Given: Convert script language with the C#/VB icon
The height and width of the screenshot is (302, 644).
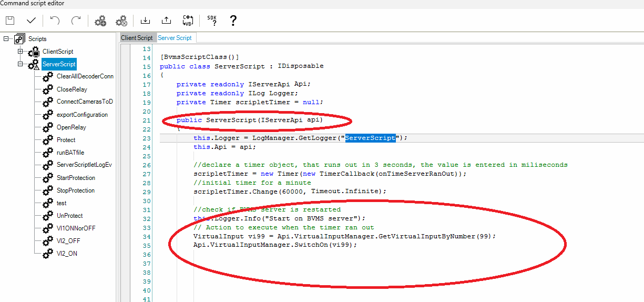Looking at the screenshot, I should click(x=188, y=21).
